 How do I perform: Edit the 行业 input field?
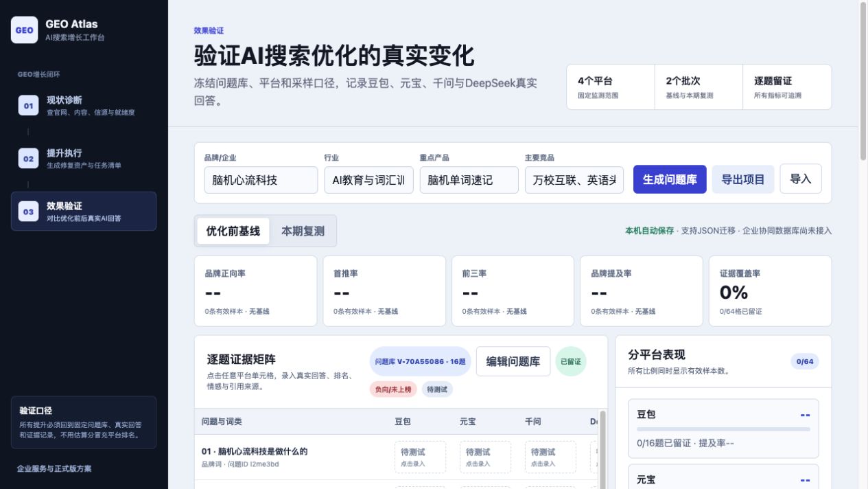(368, 180)
